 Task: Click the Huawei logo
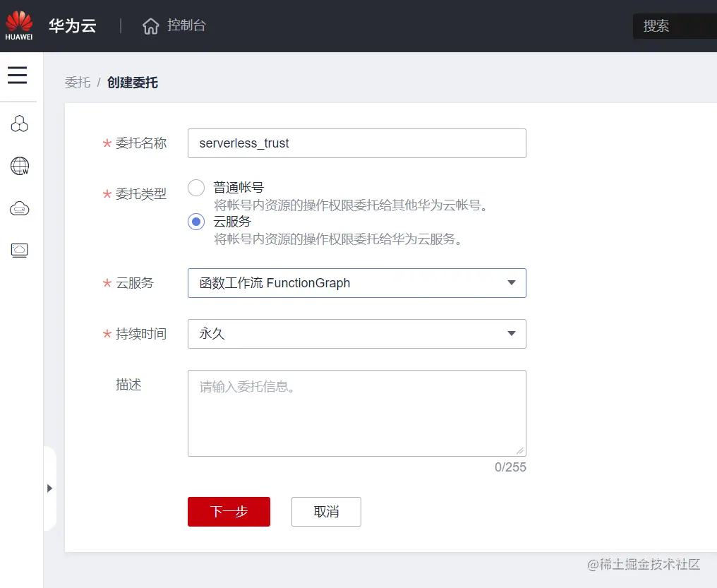pyautogui.click(x=19, y=25)
